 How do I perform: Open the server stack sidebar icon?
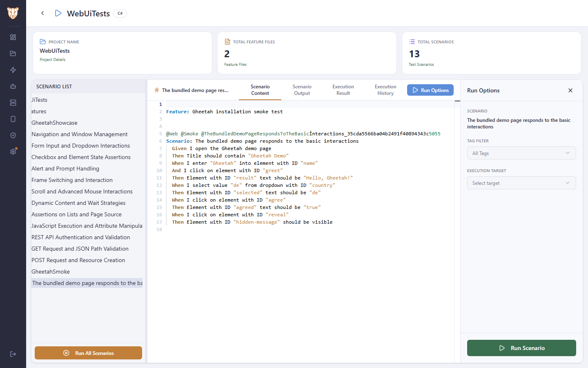[x=13, y=103]
